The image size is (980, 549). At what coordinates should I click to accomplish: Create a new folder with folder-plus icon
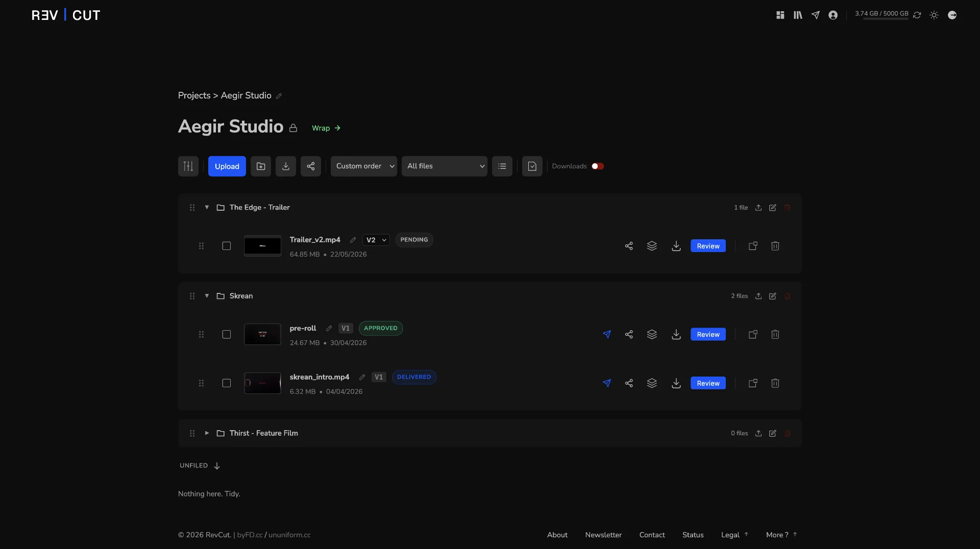pos(261,166)
